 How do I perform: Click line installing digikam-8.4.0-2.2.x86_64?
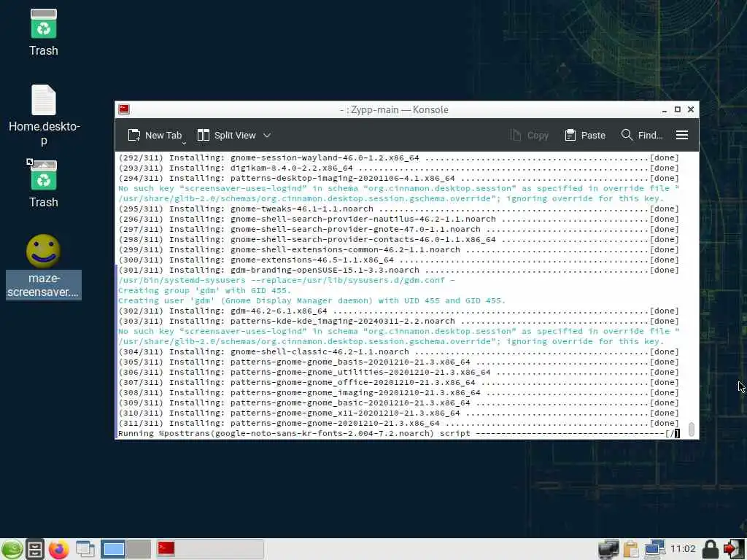tap(398, 168)
